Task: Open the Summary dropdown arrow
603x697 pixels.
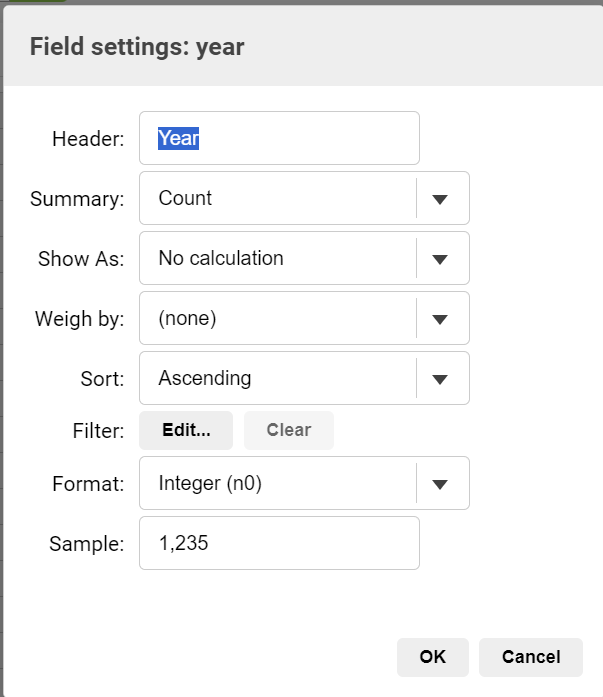Action: pos(440,198)
